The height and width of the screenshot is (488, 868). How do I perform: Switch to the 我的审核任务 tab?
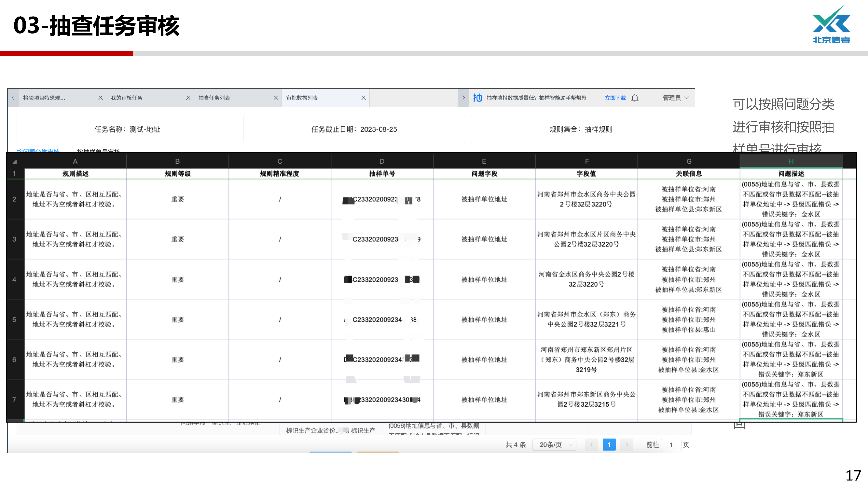click(127, 98)
